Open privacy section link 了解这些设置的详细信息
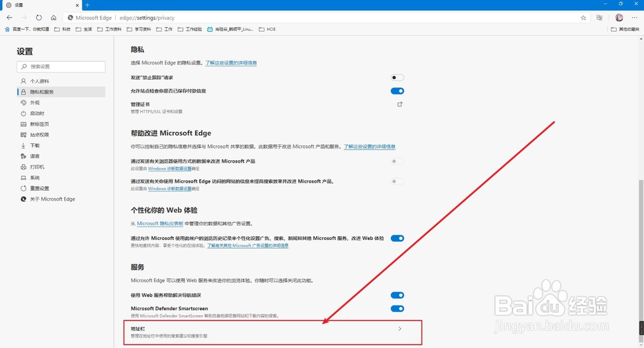The image size is (644, 348). [231, 63]
